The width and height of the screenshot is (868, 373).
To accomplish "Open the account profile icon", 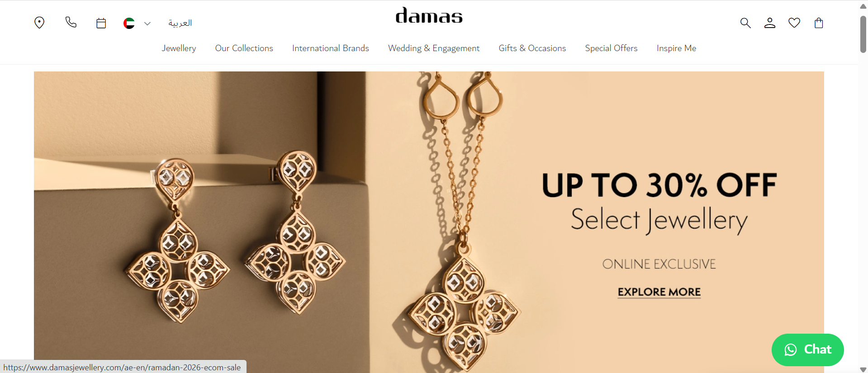I will (769, 23).
